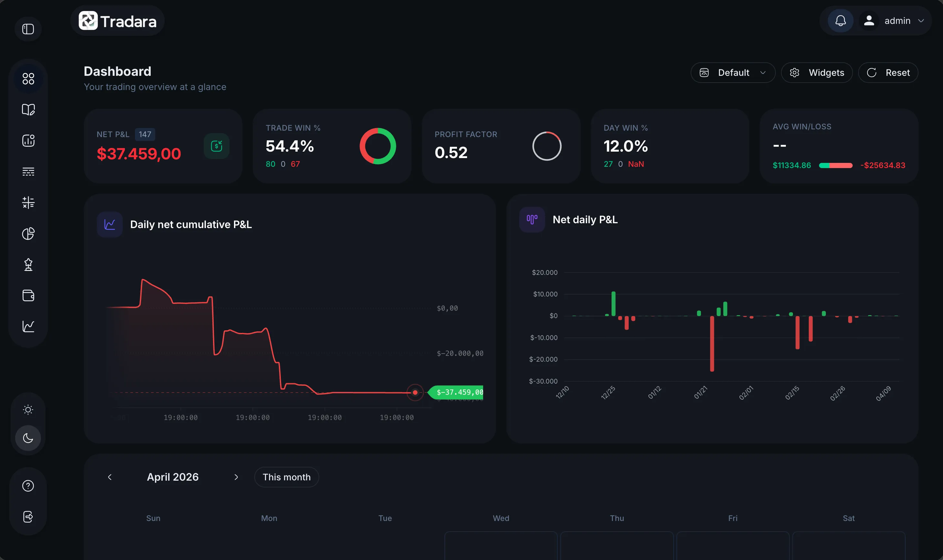Viewport: 943px width, 560px height.
Task: Switch to dark mode moon toggle
Action: tap(28, 438)
